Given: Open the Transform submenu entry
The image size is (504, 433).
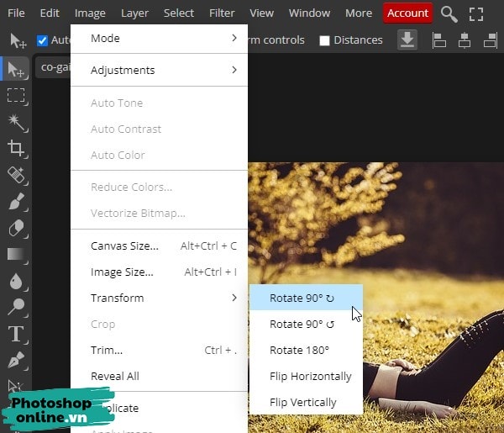Looking at the screenshot, I should (x=164, y=298).
